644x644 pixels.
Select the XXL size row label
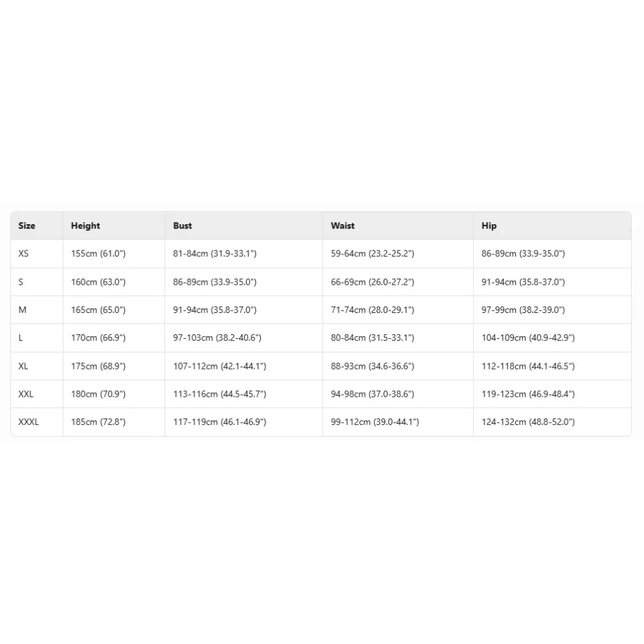(26, 393)
